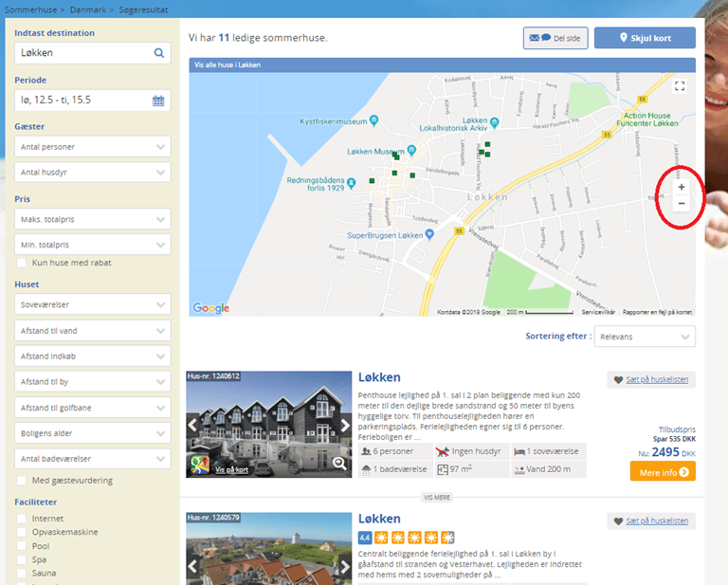The height and width of the screenshot is (585, 728).
Task: Open the calendar icon in Periode field
Action: click(158, 101)
